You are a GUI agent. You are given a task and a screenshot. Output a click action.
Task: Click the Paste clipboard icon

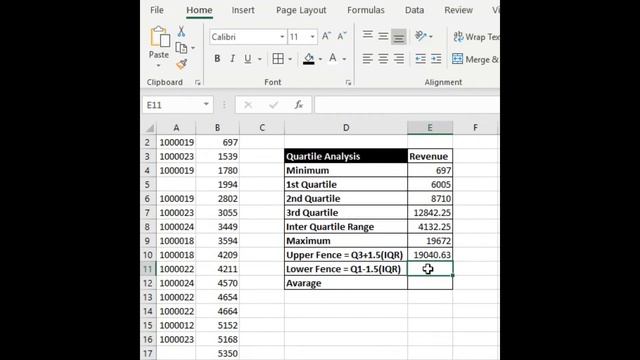click(x=160, y=37)
